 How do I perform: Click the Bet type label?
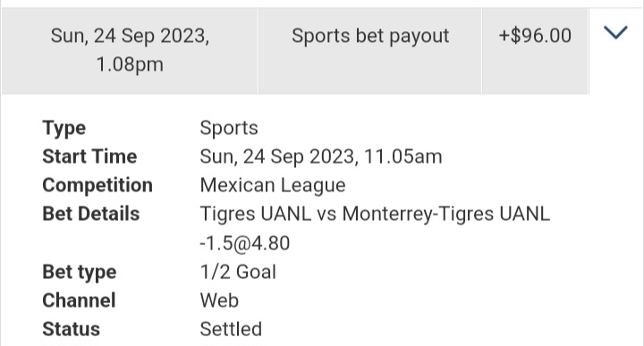pos(80,272)
